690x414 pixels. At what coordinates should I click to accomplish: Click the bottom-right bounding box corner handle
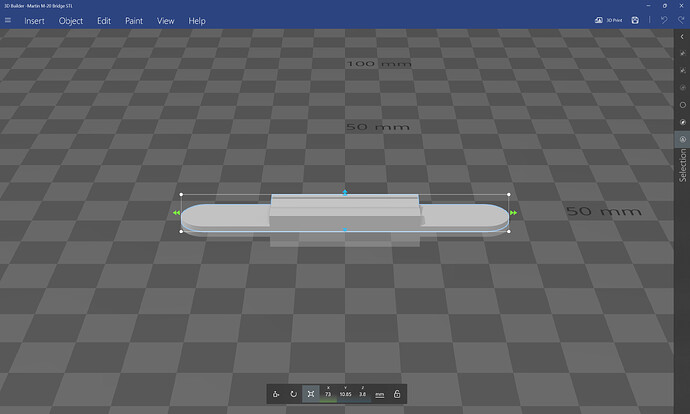point(509,231)
